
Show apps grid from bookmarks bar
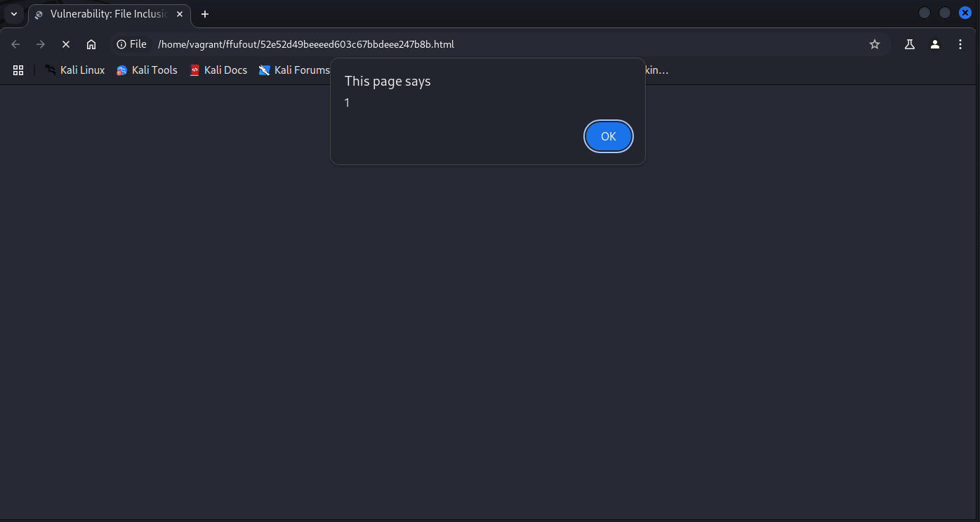coord(18,70)
